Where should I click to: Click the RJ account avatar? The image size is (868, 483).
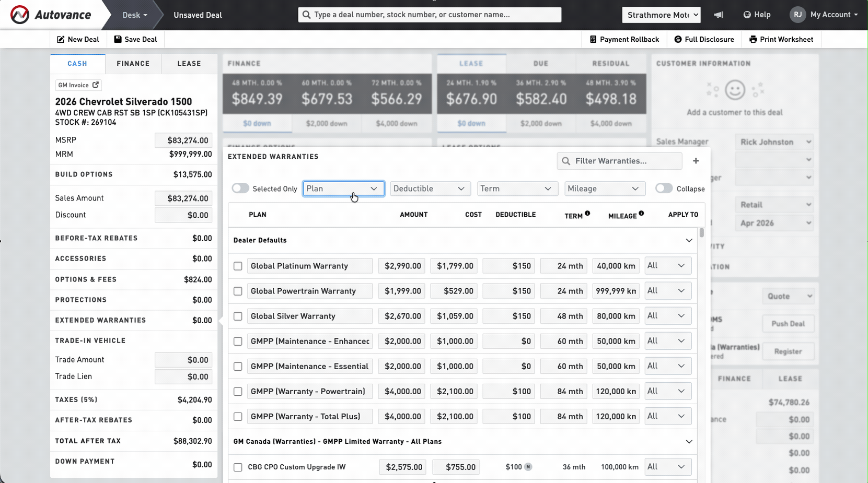point(797,15)
